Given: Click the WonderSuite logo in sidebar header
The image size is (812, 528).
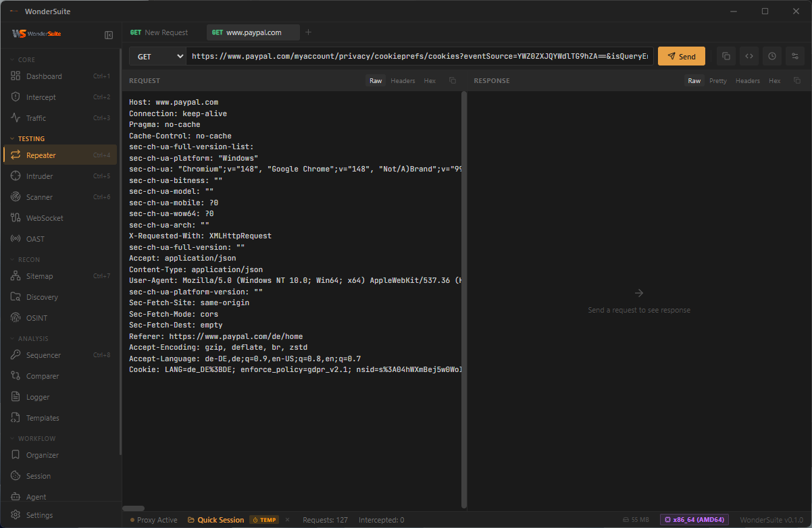Looking at the screenshot, I should coord(37,34).
